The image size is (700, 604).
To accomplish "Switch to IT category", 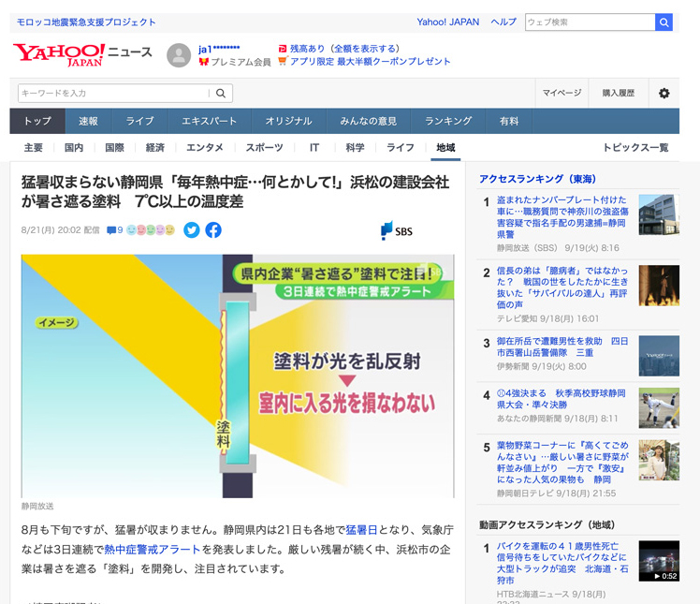I will (x=314, y=147).
